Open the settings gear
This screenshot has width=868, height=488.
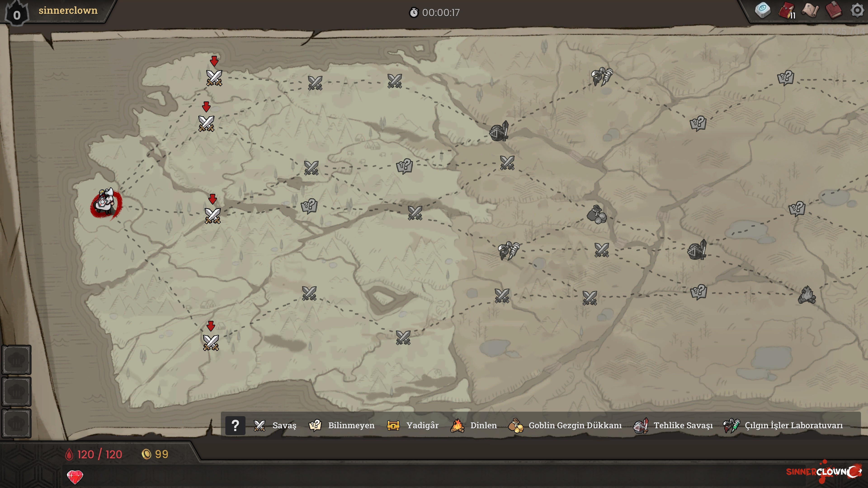(x=857, y=10)
